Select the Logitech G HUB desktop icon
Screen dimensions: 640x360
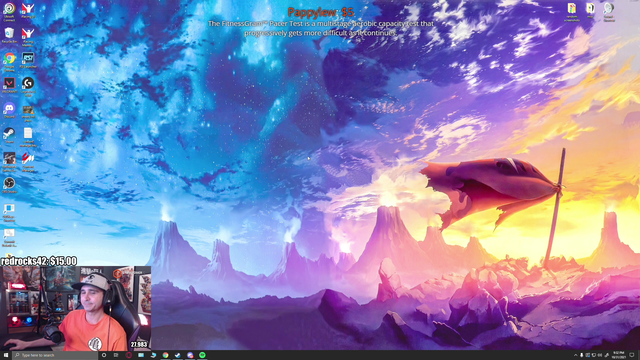[x=28, y=86]
